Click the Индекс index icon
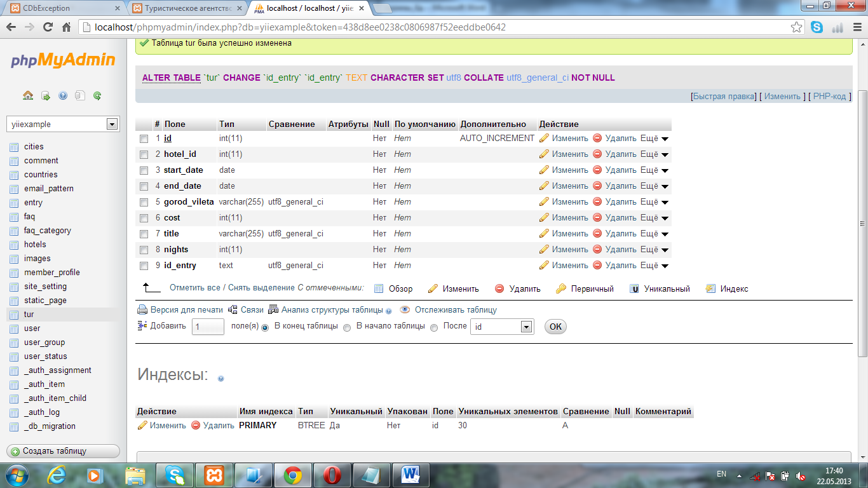Image resolution: width=868 pixels, height=488 pixels. 710,288
